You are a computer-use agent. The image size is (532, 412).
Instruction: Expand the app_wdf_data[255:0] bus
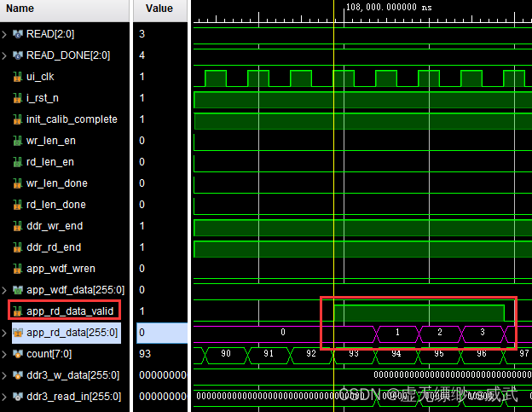[5, 290]
